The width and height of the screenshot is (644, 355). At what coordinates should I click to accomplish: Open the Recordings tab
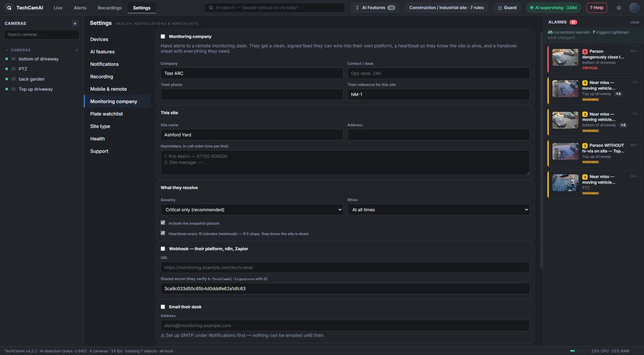[109, 8]
